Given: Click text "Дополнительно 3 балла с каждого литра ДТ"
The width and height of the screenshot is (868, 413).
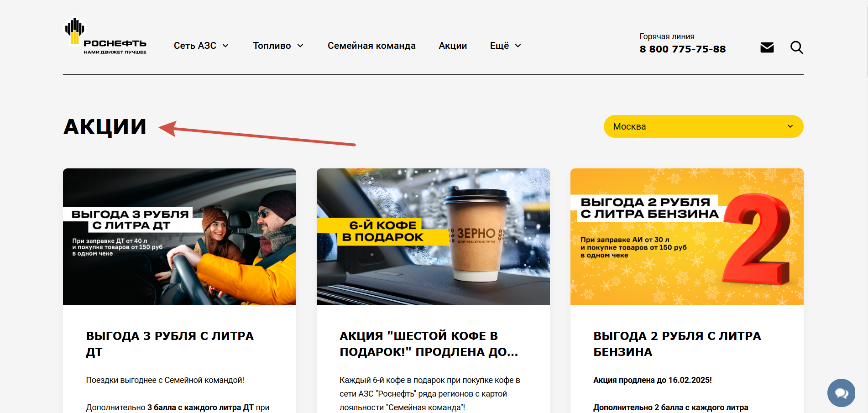Looking at the screenshot, I should point(170,408).
